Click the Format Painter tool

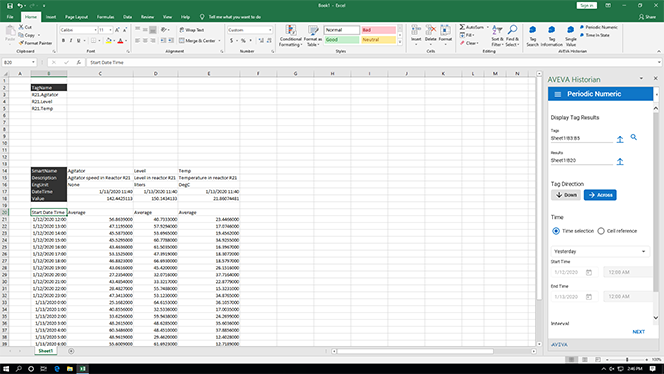[x=36, y=43]
